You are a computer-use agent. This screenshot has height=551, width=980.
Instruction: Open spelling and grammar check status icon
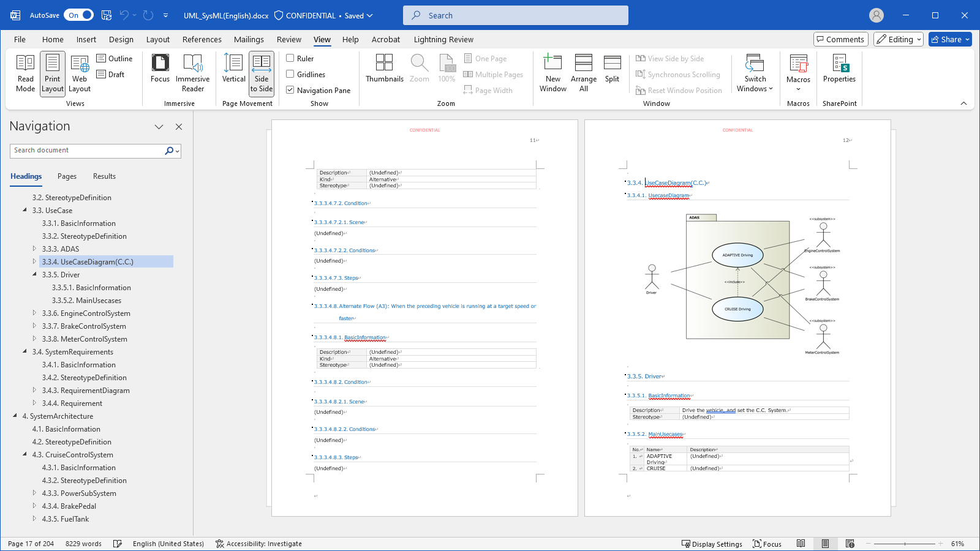coord(118,544)
